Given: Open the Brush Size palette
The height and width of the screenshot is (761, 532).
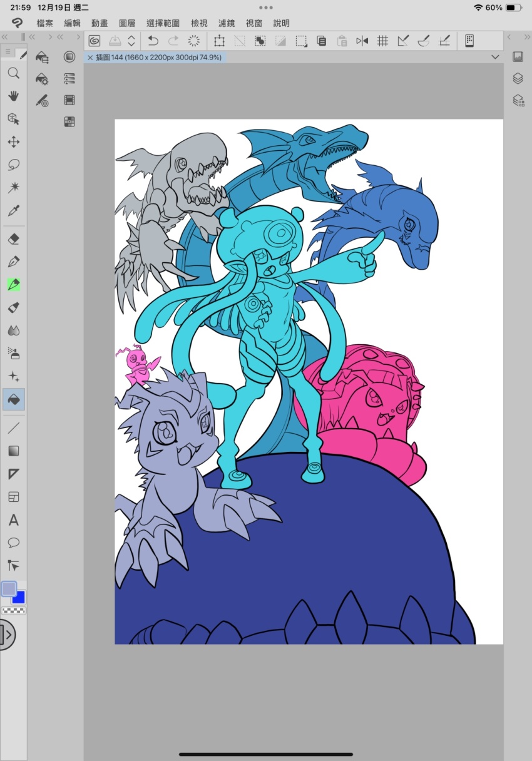Looking at the screenshot, I should click(x=42, y=100).
